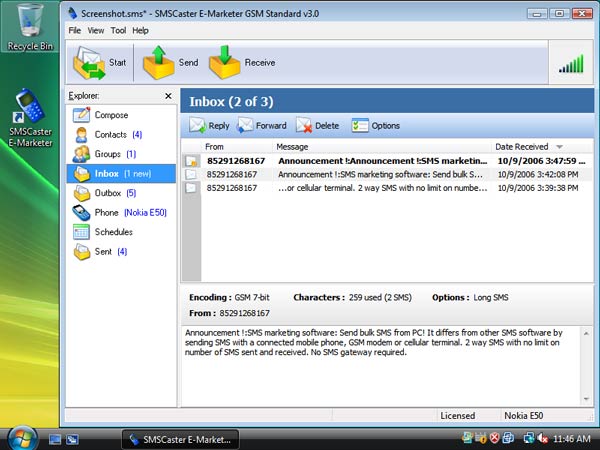Click the Send upload box icon

click(158, 63)
